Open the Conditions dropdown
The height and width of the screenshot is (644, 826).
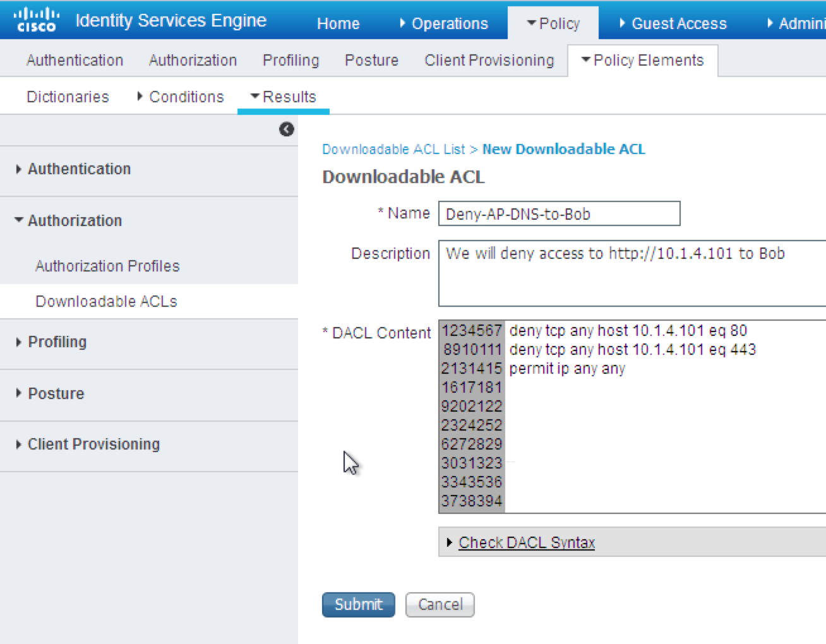click(x=184, y=97)
